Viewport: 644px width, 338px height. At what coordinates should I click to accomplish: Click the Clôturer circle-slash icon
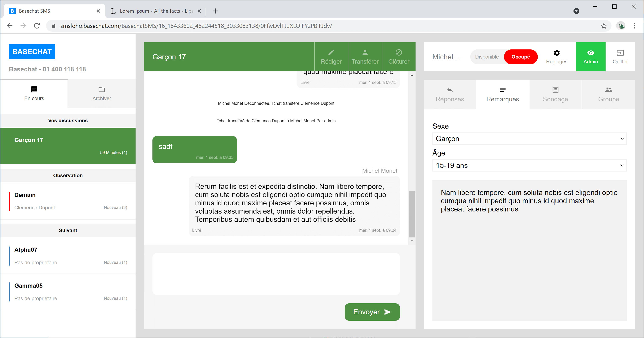398,53
